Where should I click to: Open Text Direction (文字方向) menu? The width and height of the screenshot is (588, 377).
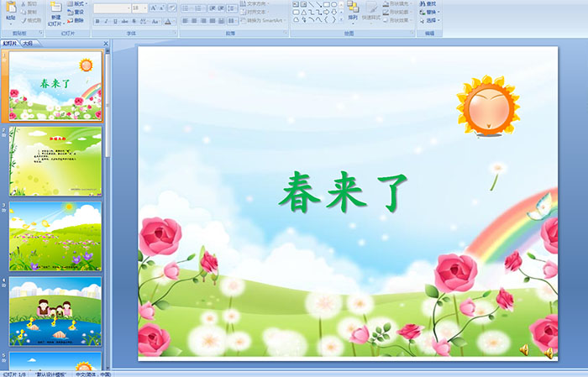(x=255, y=3)
